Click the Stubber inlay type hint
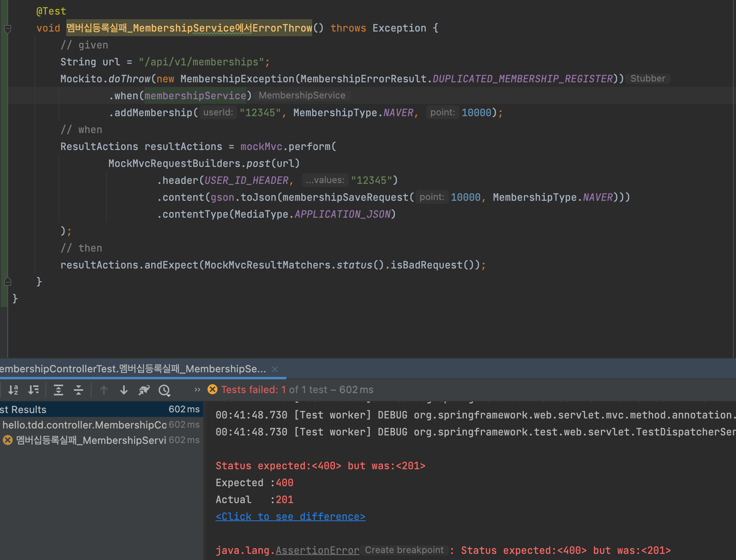This screenshot has height=560, width=736. tap(648, 78)
